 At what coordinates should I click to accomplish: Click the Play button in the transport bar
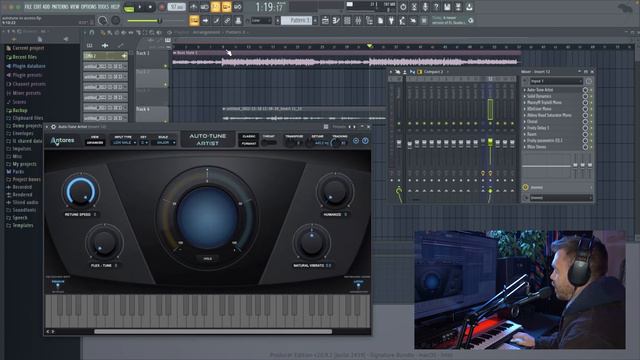pyautogui.click(x=140, y=7)
